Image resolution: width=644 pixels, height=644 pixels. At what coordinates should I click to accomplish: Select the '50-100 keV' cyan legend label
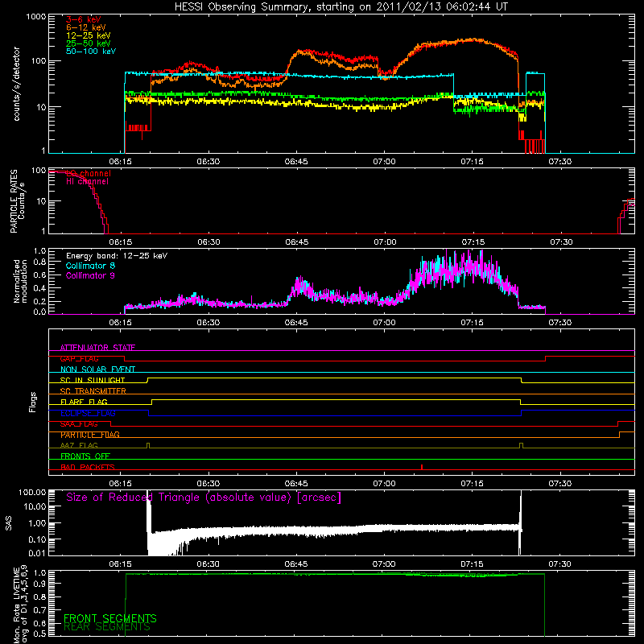tap(90, 52)
